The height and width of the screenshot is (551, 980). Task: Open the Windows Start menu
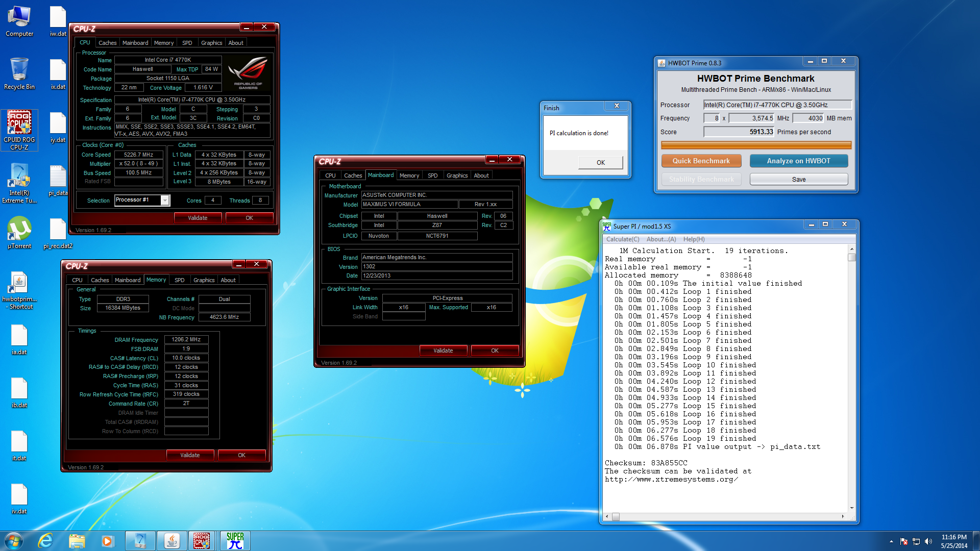14,541
